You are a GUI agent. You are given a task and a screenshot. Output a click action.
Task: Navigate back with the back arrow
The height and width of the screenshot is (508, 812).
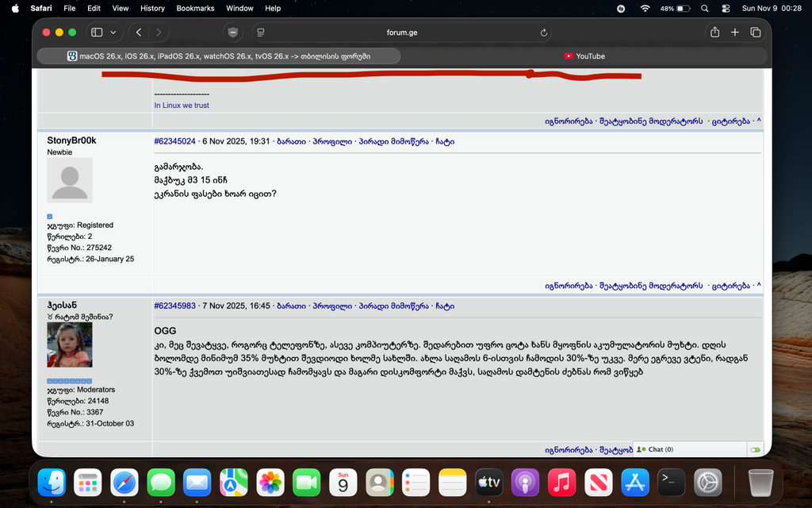pyautogui.click(x=137, y=32)
